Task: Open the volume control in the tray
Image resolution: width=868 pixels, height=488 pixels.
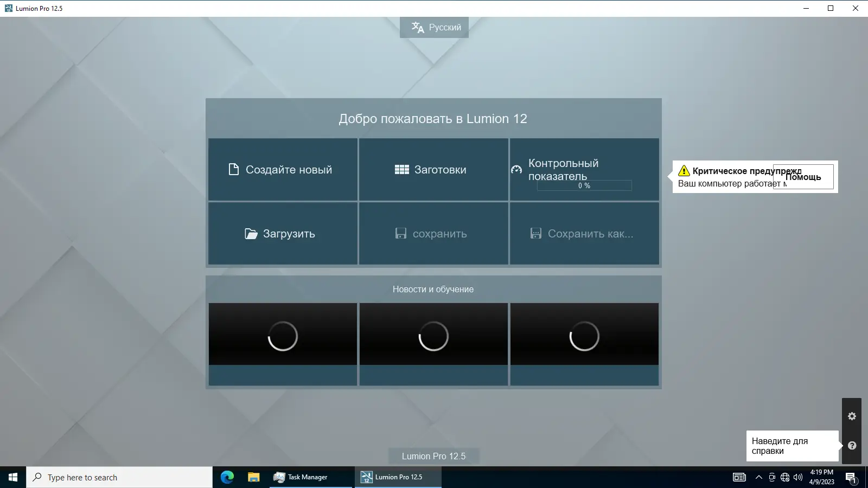Action: click(x=798, y=477)
